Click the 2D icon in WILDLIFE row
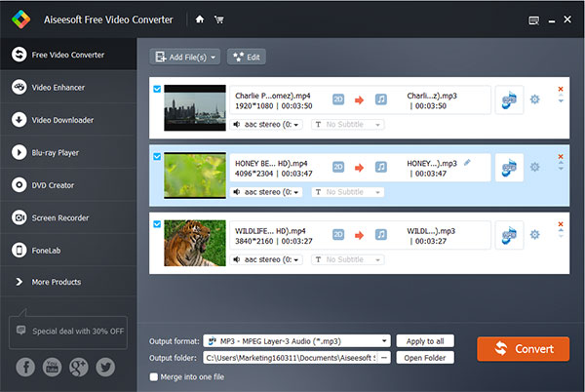The height and width of the screenshot is (392, 585). pyautogui.click(x=338, y=234)
